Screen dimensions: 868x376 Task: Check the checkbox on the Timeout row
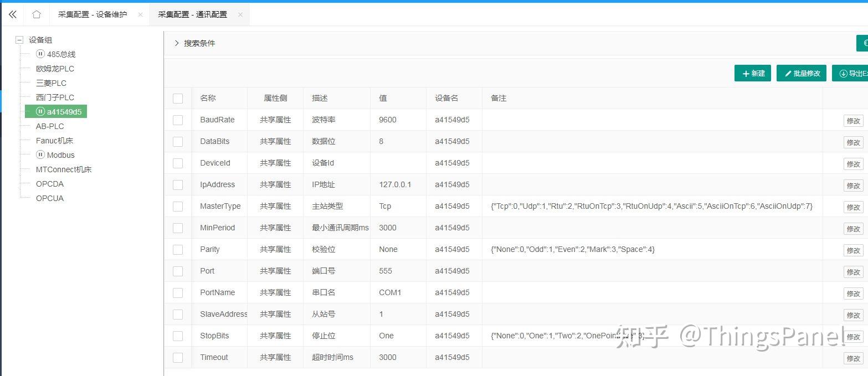coord(178,357)
